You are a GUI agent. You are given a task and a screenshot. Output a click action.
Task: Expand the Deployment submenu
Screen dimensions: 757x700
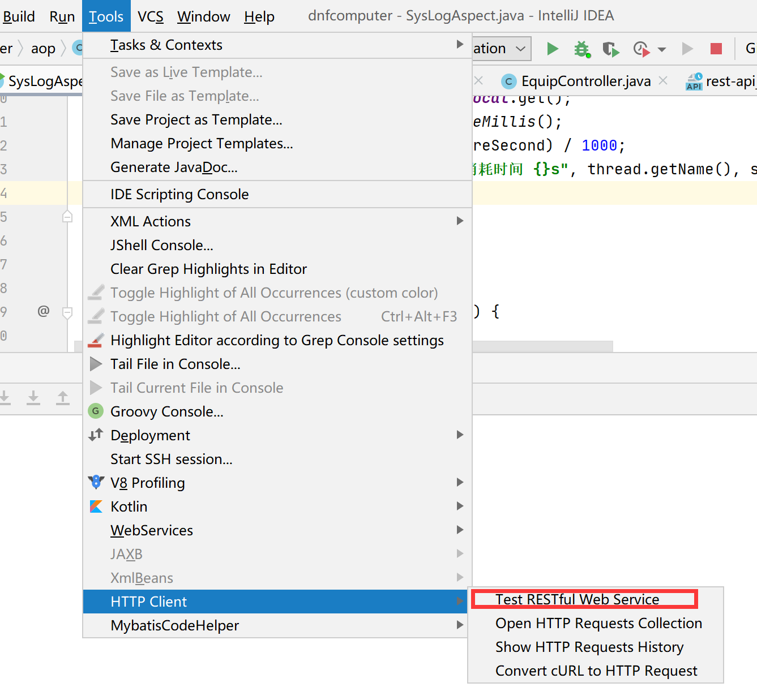[277, 436]
